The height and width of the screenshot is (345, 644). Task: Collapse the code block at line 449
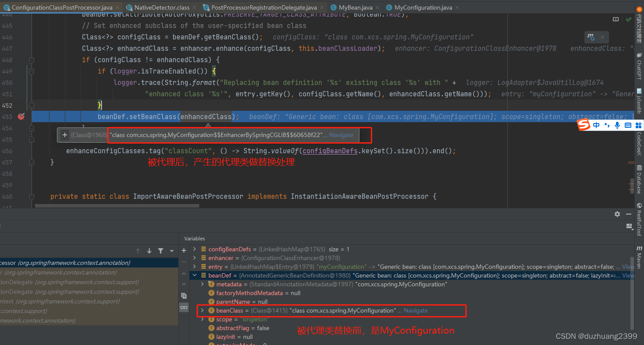pos(32,71)
